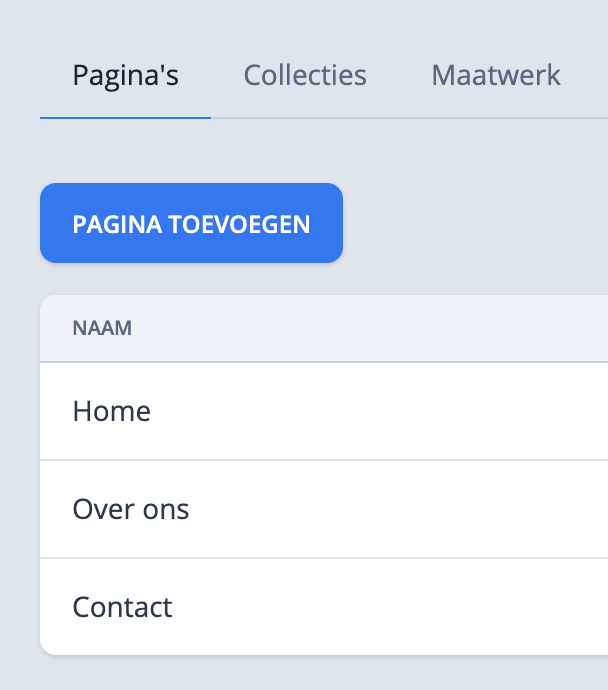Choose the Contact entry in the table
This screenshot has width=608, height=690.
pos(122,607)
